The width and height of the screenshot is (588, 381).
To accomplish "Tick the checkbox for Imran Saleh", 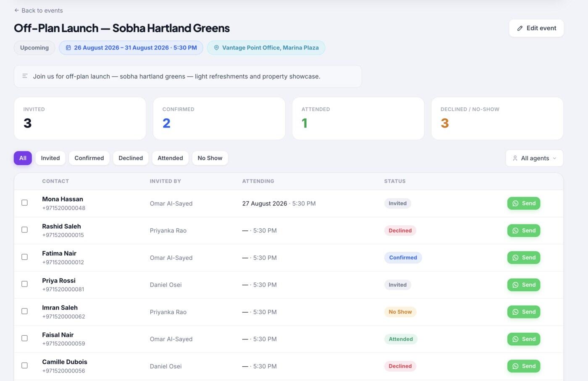I will pyautogui.click(x=24, y=311).
